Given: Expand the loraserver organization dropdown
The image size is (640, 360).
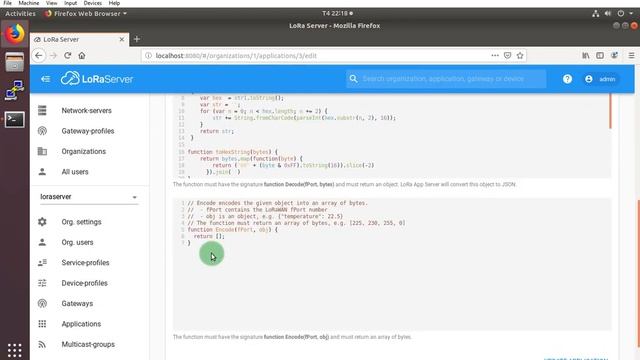Looking at the screenshot, I should coord(89,197).
